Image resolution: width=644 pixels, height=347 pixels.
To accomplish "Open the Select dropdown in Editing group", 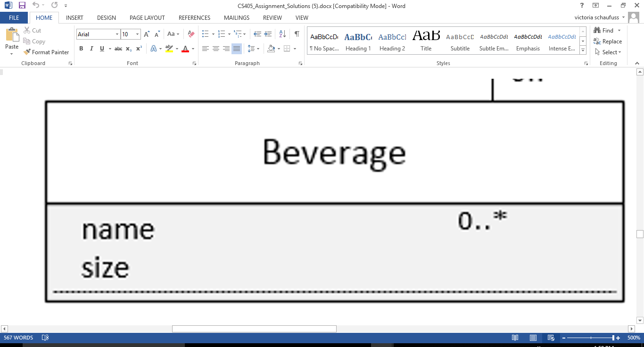I will click(x=608, y=52).
